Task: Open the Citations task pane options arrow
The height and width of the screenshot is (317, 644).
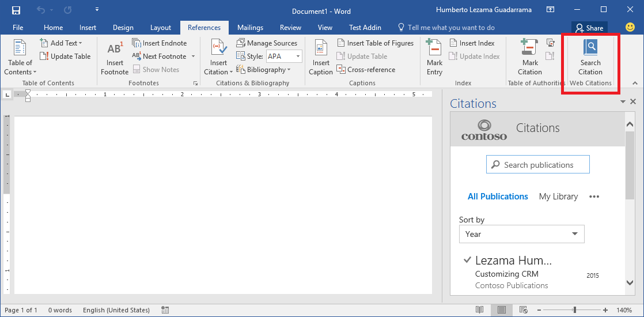Action: [623, 101]
